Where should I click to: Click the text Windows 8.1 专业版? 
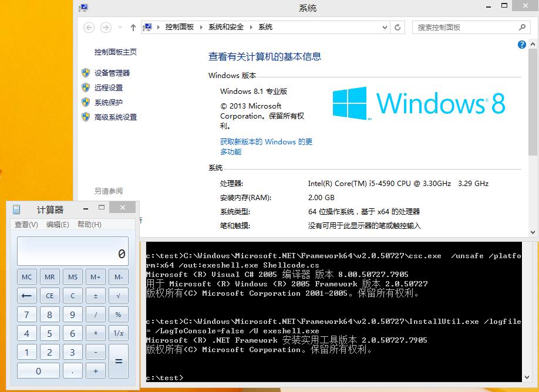(254, 92)
